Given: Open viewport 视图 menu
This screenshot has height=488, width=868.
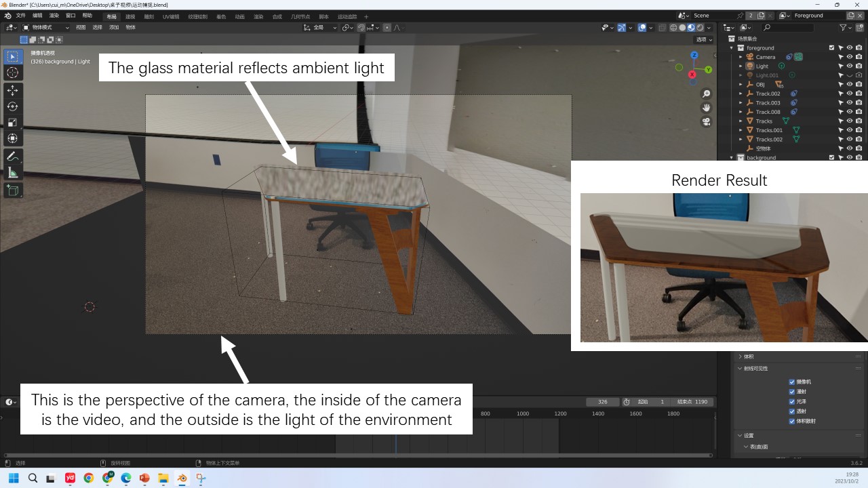Looking at the screenshot, I should 81,28.
